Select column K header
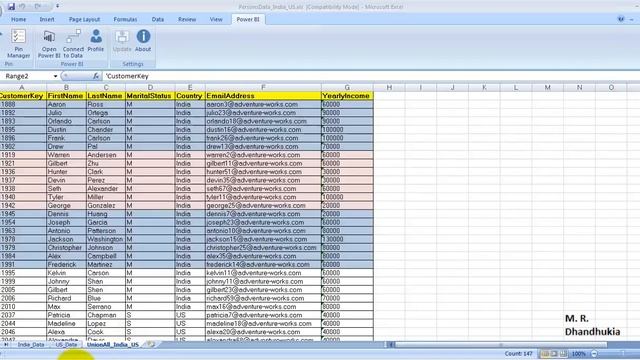This screenshot has height=360, width=640. (x=484, y=87)
